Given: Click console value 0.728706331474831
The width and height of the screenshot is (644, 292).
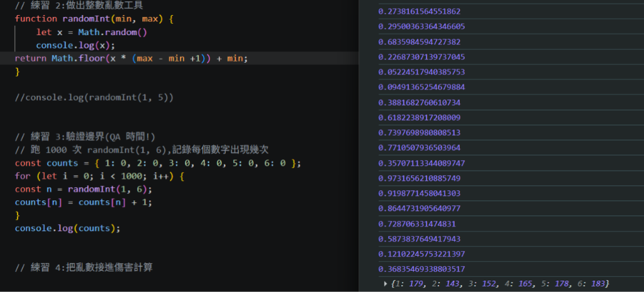Looking at the screenshot, I should (417, 224).
